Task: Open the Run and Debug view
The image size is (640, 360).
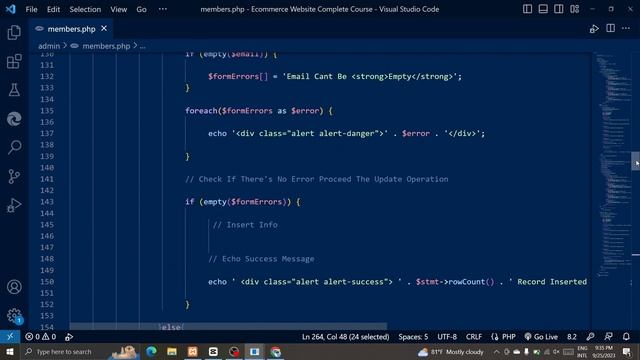Action: [14, 205]
